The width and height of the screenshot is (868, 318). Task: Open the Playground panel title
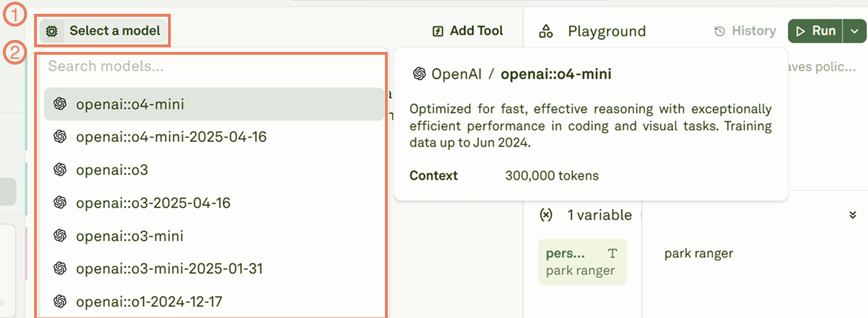point(607,31)
